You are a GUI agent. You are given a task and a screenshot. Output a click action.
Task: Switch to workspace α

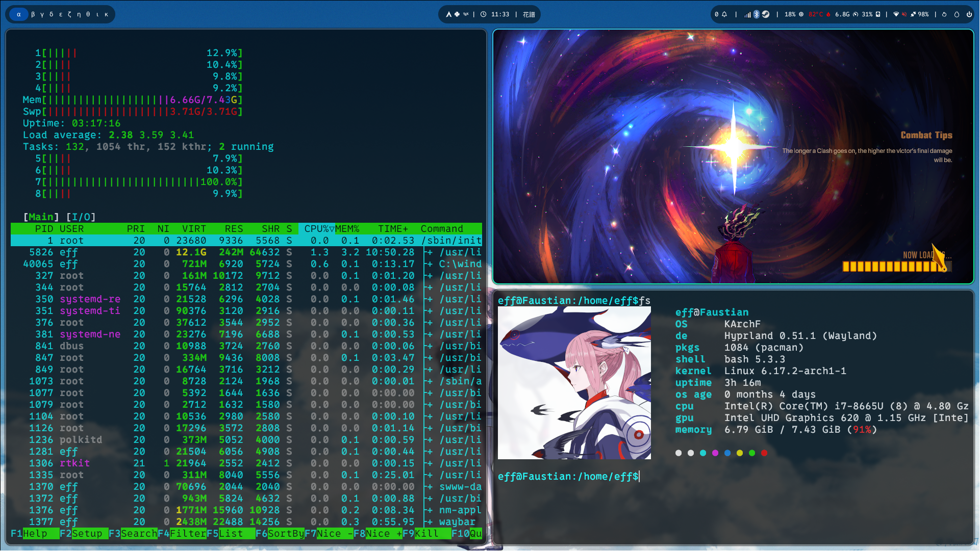[x=19, y=14]
